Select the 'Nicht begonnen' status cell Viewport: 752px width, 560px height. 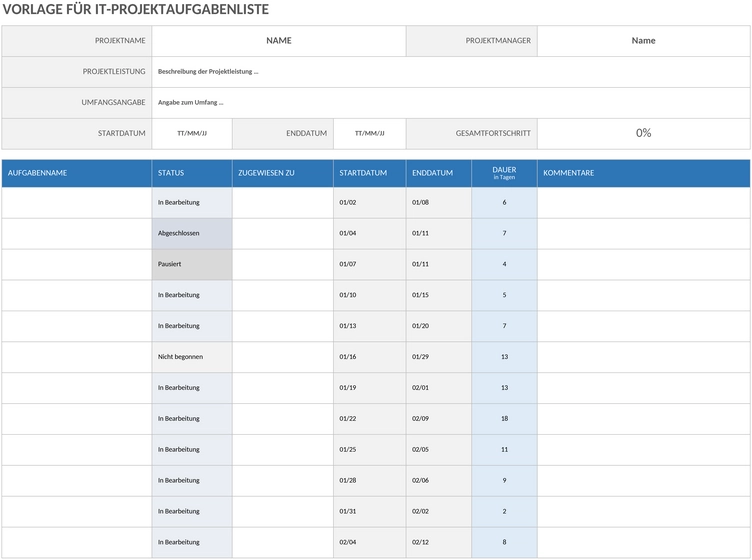[x=192, y=357]
